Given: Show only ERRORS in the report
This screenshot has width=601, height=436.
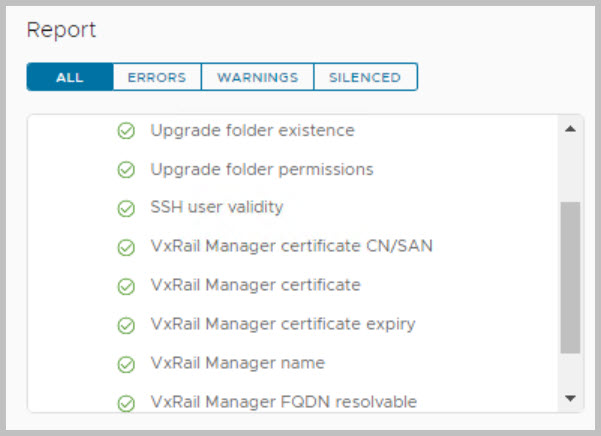Looking at the screenshot, I should (x=157, y=77).
